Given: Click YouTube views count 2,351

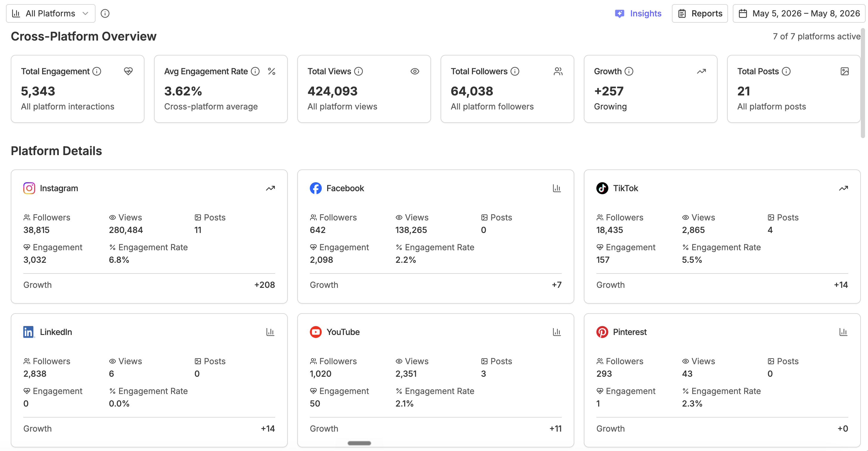Looking at the screenshot, I should (x=406, y=374).
